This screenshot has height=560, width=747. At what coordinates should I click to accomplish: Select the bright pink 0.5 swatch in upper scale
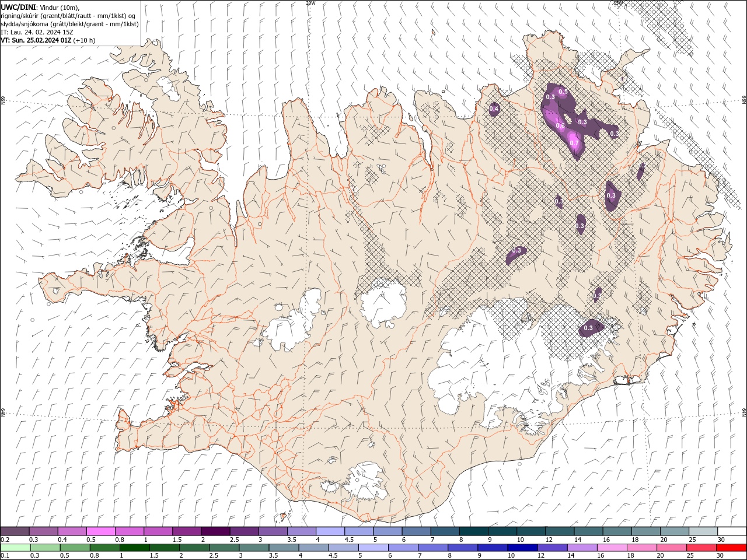(x=100, y=531)
